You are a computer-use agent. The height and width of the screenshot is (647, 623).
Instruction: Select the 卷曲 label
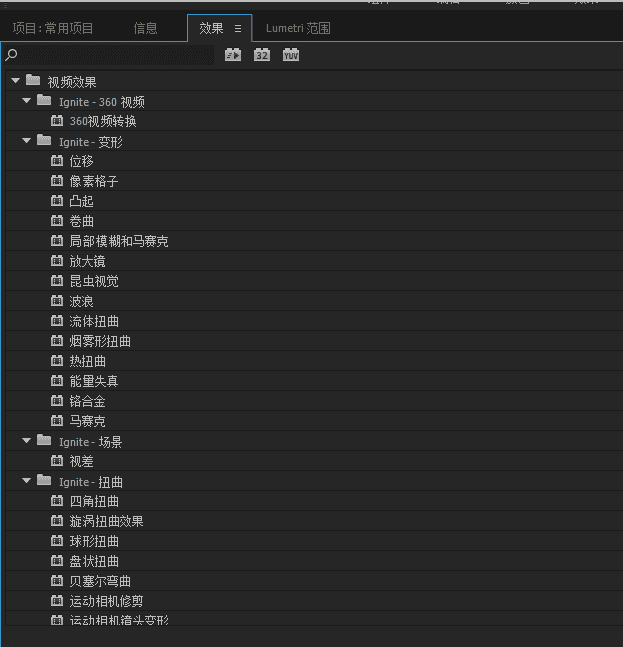81,221
